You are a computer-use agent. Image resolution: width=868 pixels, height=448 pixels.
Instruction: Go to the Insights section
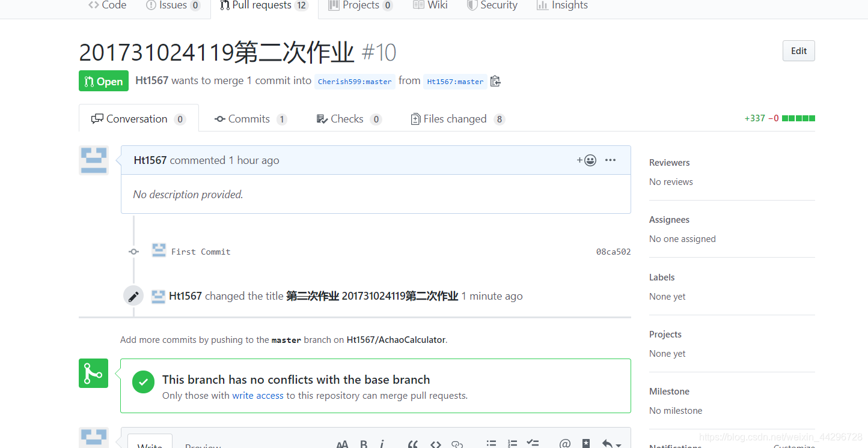coord(561,5)
